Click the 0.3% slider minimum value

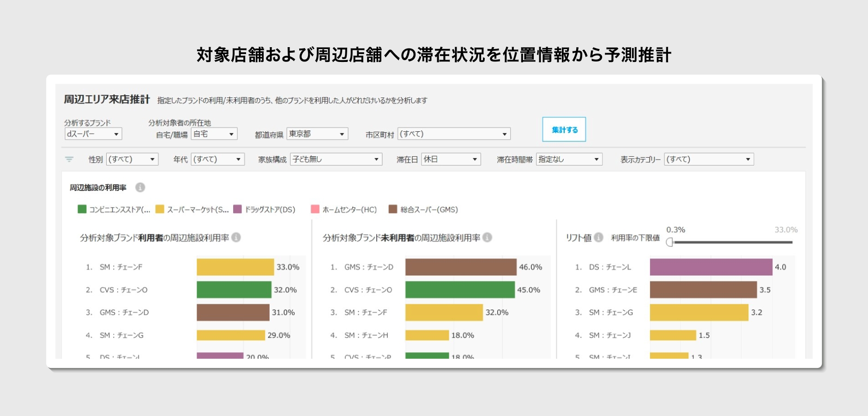click(675, 230)
